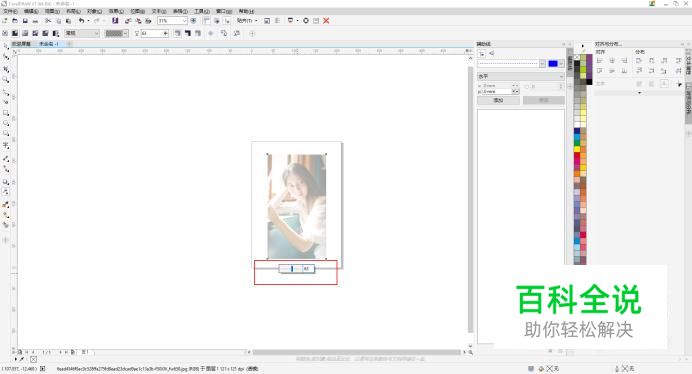Pick the blue guideline color swatch
The height and width of the screenshot is (374, 692).
pyautogui.click(x=553, y=64)
